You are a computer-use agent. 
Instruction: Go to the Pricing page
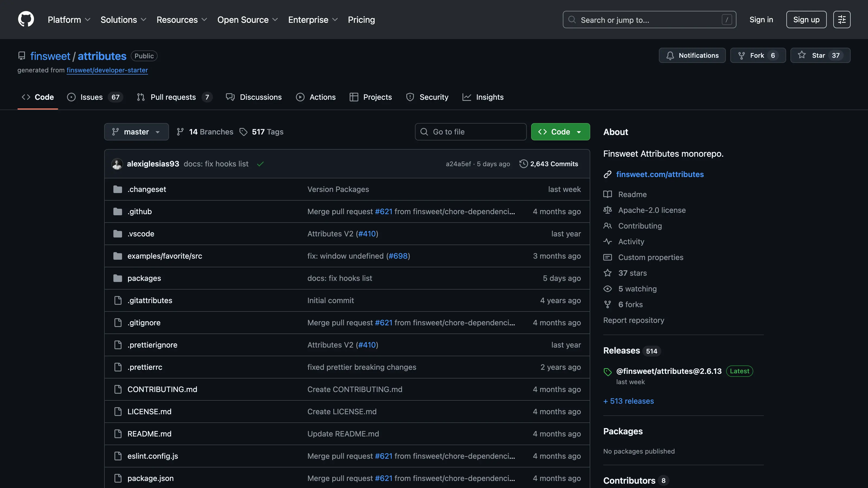(361, 20)
